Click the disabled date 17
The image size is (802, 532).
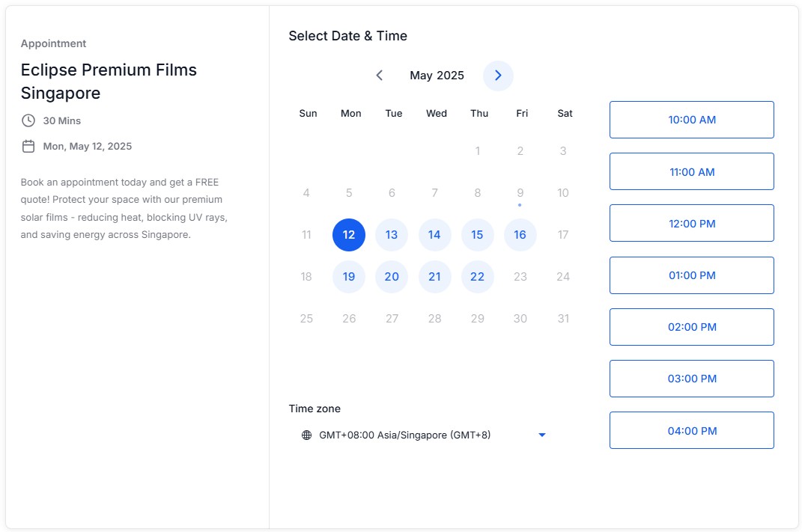pyautogui.click(x=563, y=234)
